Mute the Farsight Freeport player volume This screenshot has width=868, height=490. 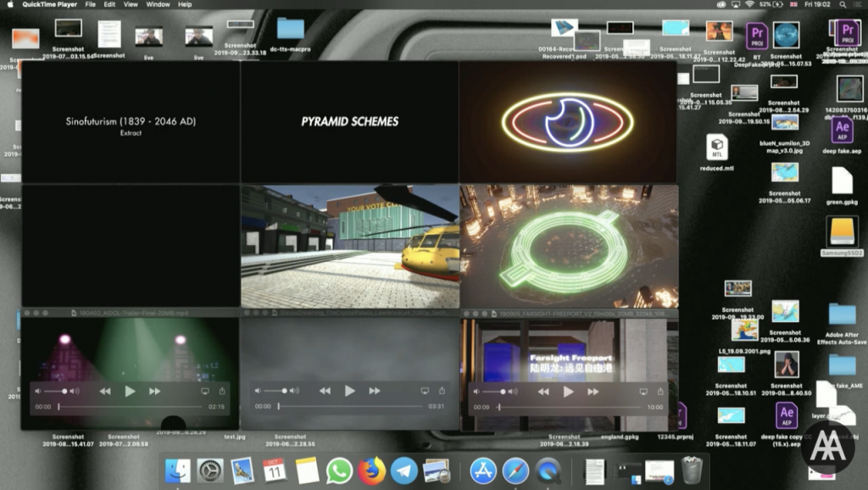pyautogui.click(x=476, y=392)
